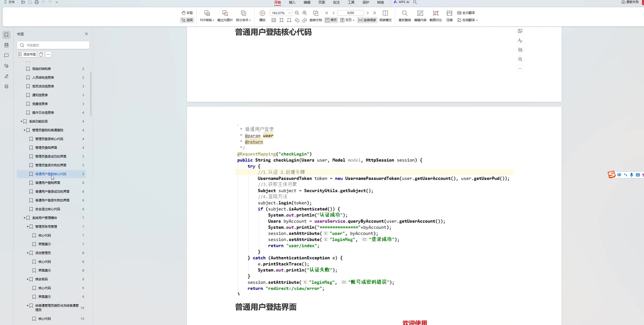Toggle Single Page view mode

(331, 20)
